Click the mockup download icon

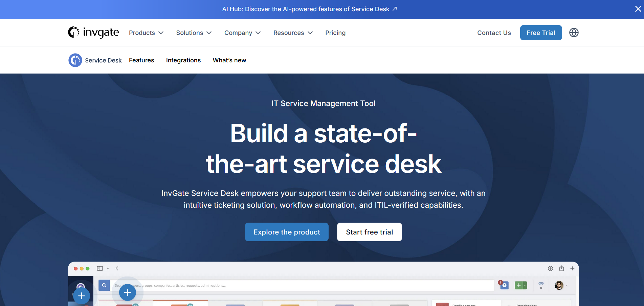tap(551, 268)
